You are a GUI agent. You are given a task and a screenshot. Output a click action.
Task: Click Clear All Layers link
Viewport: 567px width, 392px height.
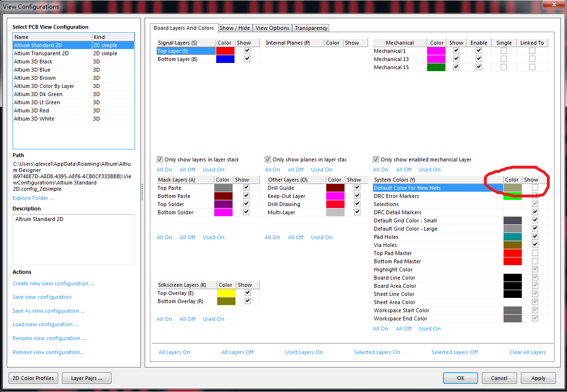coord(528,352)
